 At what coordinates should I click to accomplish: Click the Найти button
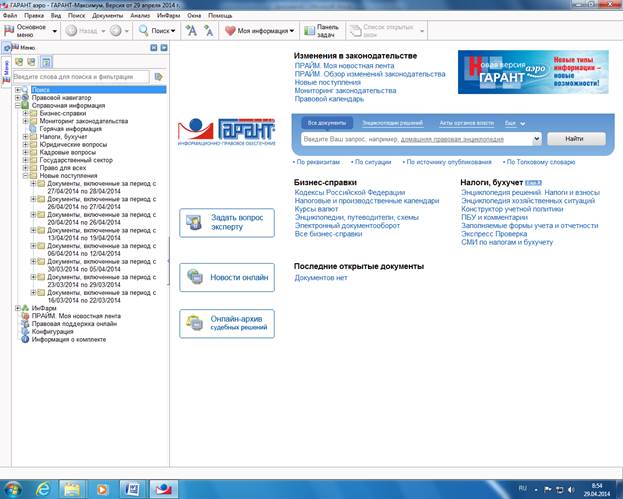click(x=577, y=139)
